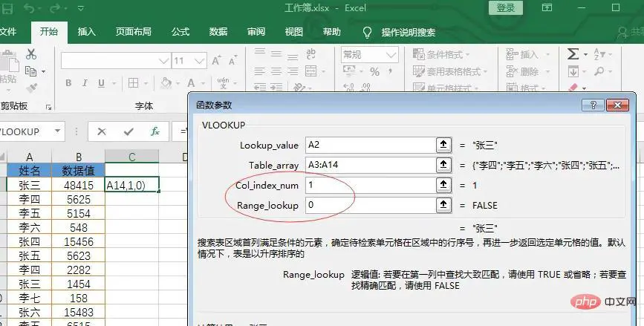Toggle Underline formatting
644x326 pixels.
pos(102,83)
